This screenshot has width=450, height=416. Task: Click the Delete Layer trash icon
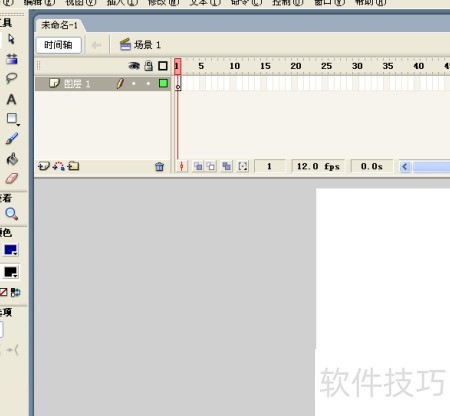coord(160,166)
